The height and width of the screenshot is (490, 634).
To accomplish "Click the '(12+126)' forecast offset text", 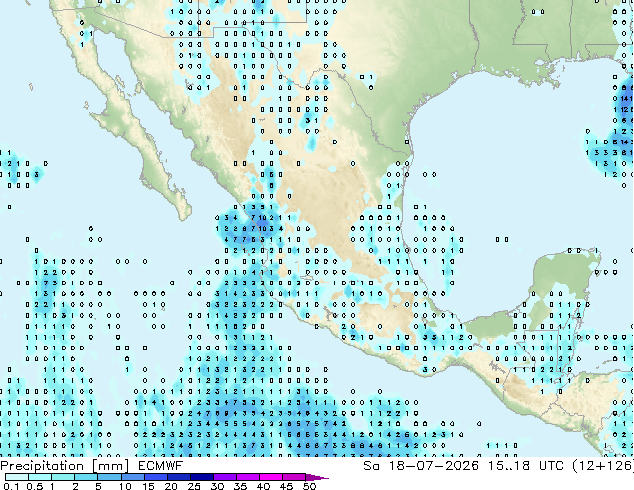I will pos(603,466).
